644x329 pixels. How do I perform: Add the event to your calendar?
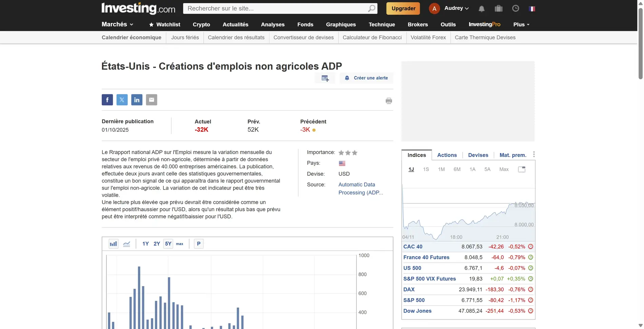coord(325,78)
